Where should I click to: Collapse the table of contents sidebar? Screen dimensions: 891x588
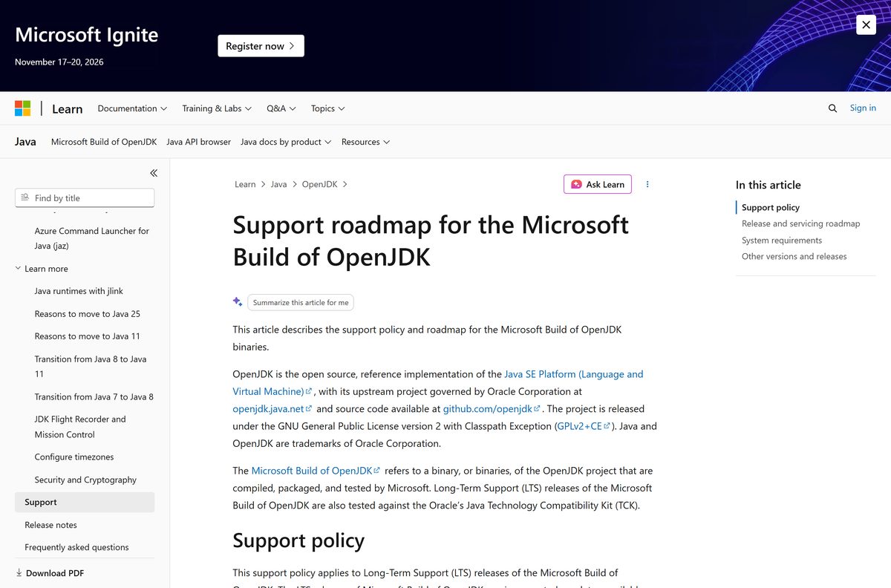(154, 173)
